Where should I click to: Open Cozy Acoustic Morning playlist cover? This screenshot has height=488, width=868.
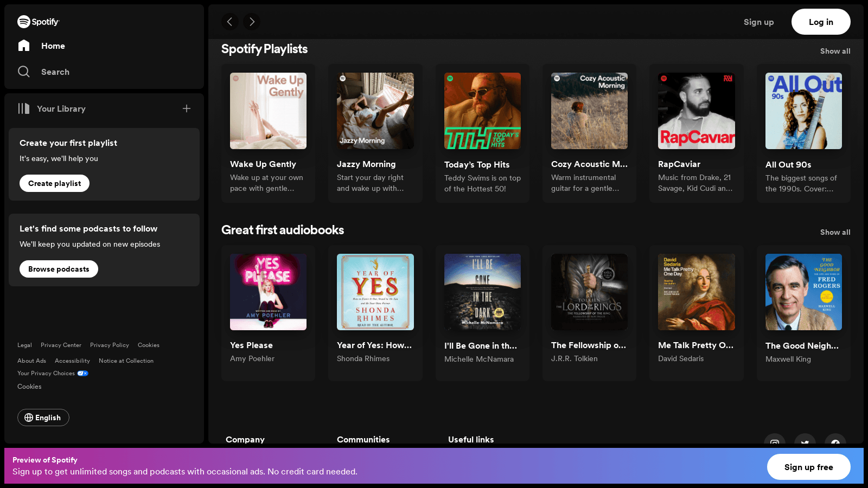[589, 111]
